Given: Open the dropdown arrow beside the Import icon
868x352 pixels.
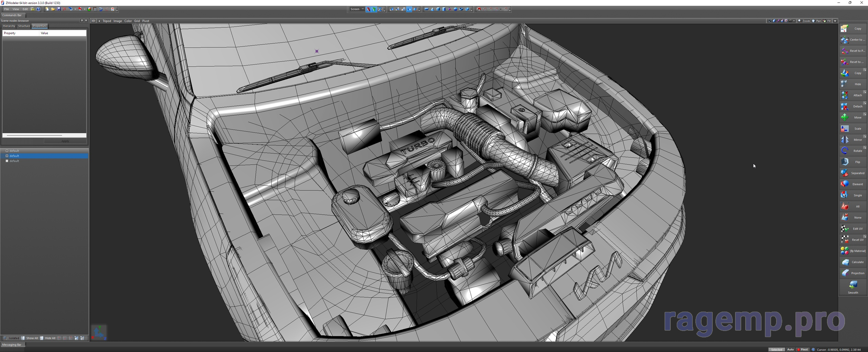Looking at the screenshot, I should [75, 9].
